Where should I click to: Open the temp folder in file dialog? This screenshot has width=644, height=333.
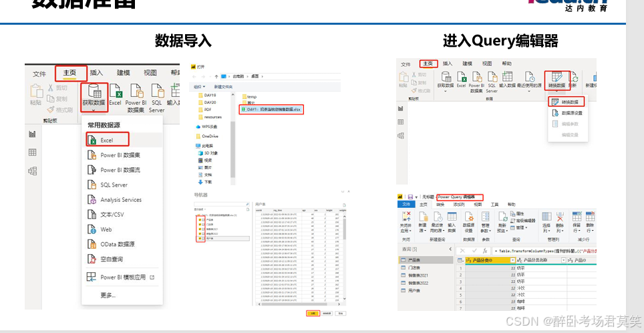250,96
